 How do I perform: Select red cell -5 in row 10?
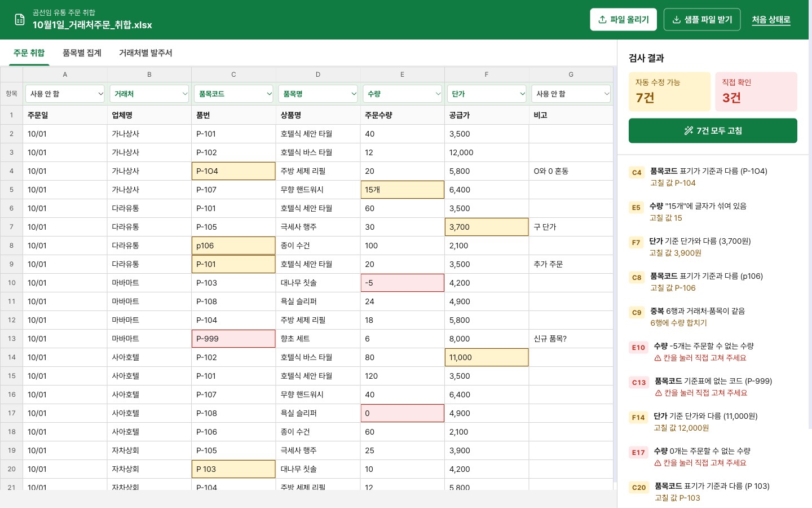(x=402, y=283)
